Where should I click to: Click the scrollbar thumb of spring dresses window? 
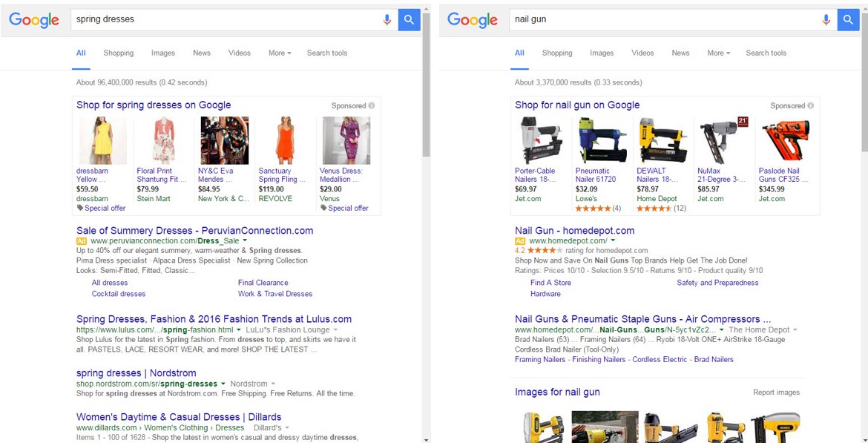coord(427,83)
